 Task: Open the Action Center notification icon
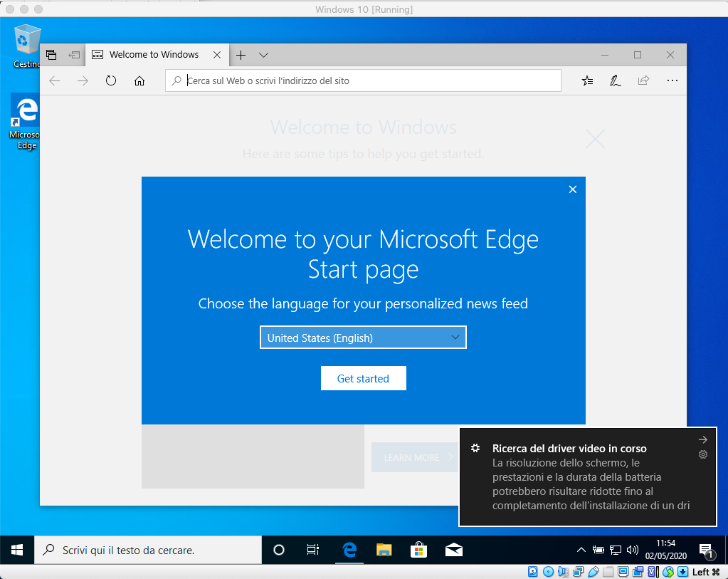point(706,551)
